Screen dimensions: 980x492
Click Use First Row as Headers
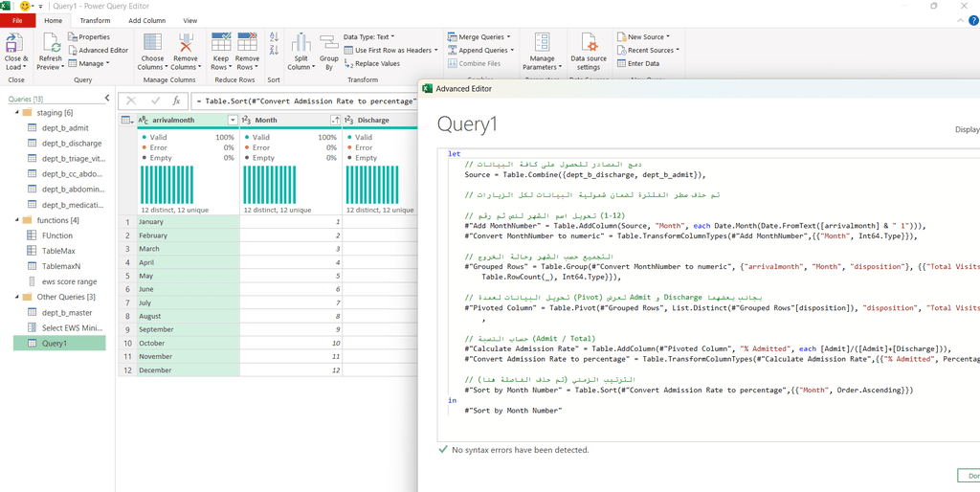[390, 50]
